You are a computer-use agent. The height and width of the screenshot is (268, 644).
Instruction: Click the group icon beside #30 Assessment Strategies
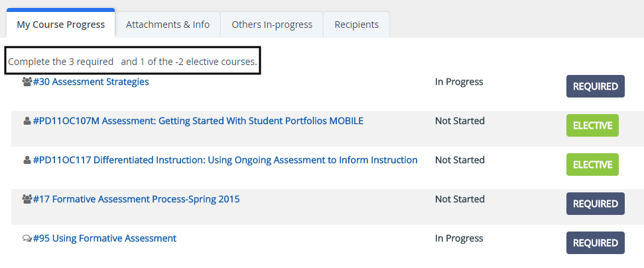27,82
